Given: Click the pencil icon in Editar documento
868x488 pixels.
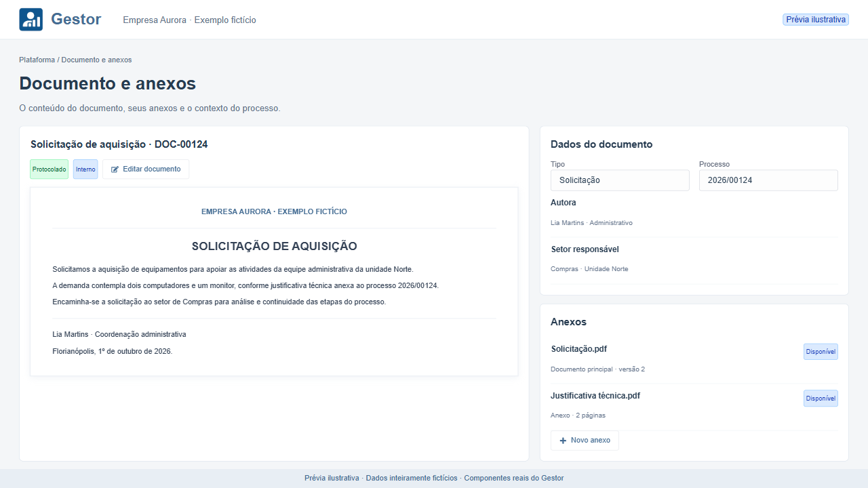Looking at the screenshot, I should coord(115,169).
